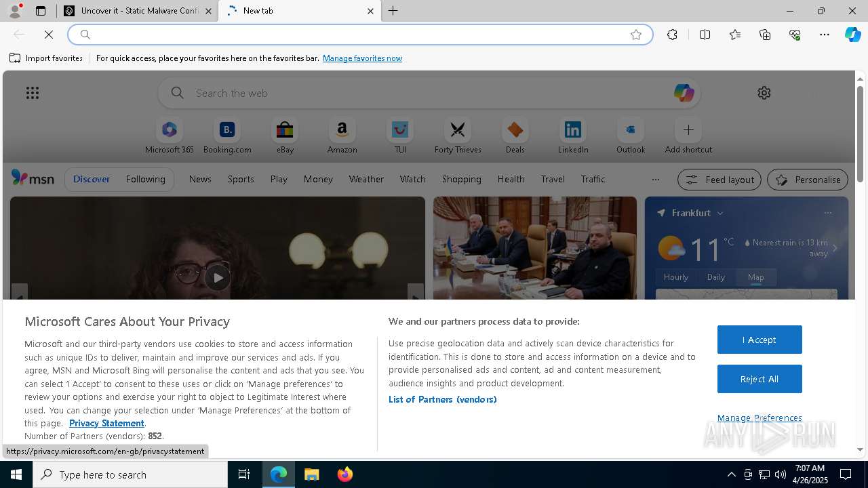Click Import favorites button
The width and height of the screenshot is (868, 488).
coord(46,58)
